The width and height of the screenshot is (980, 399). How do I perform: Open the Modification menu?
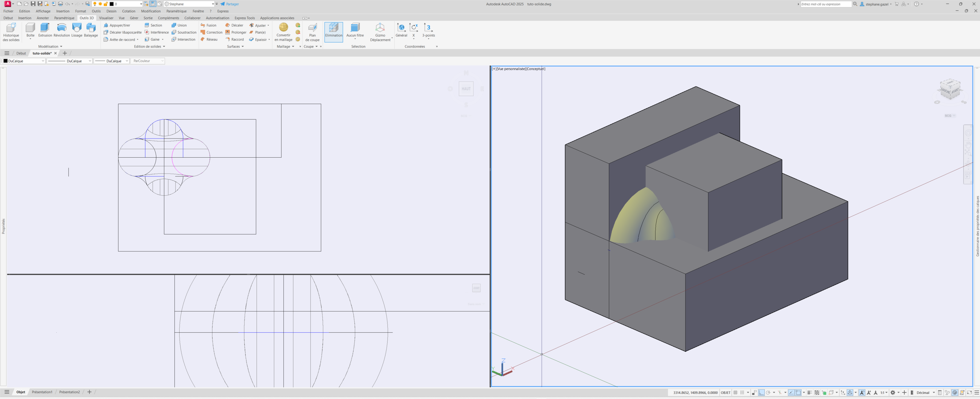[151, 11]
